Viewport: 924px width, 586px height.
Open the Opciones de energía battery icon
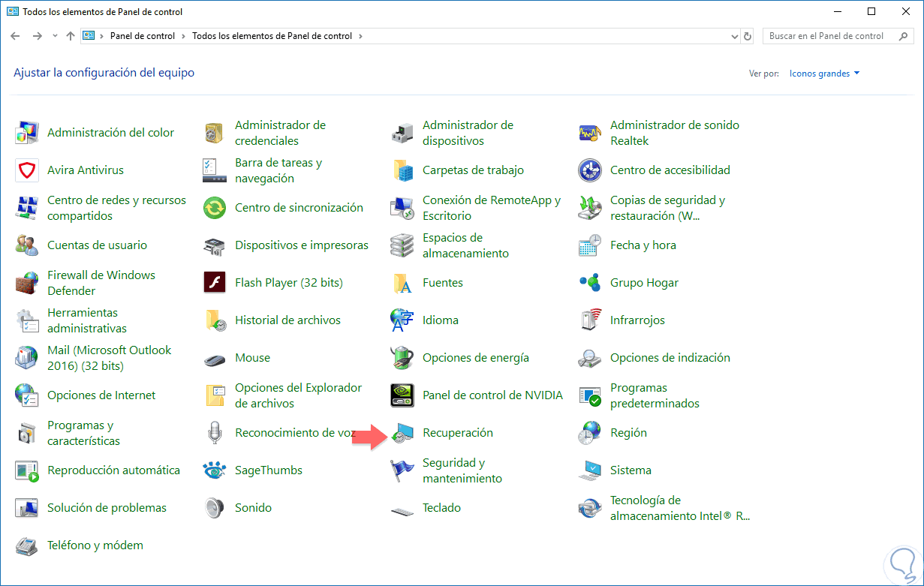402,358
